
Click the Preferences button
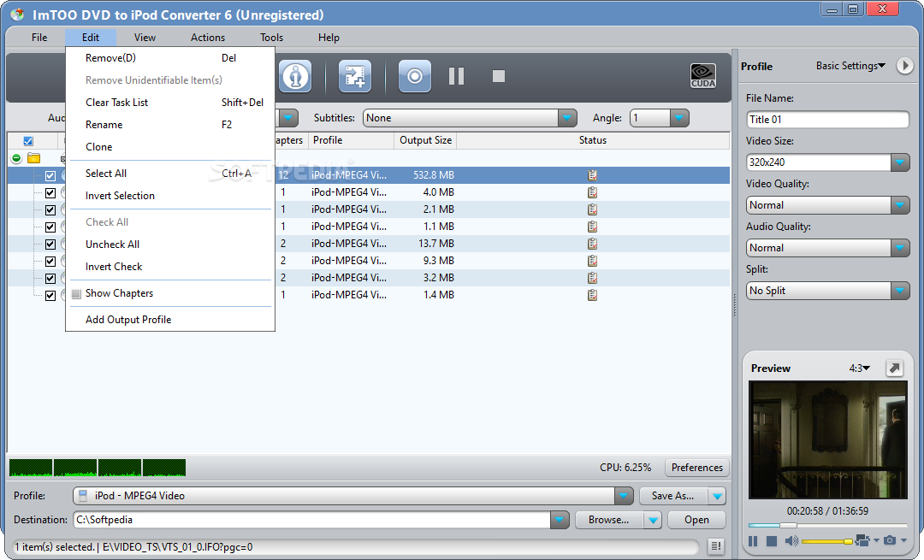click(697, 468)
